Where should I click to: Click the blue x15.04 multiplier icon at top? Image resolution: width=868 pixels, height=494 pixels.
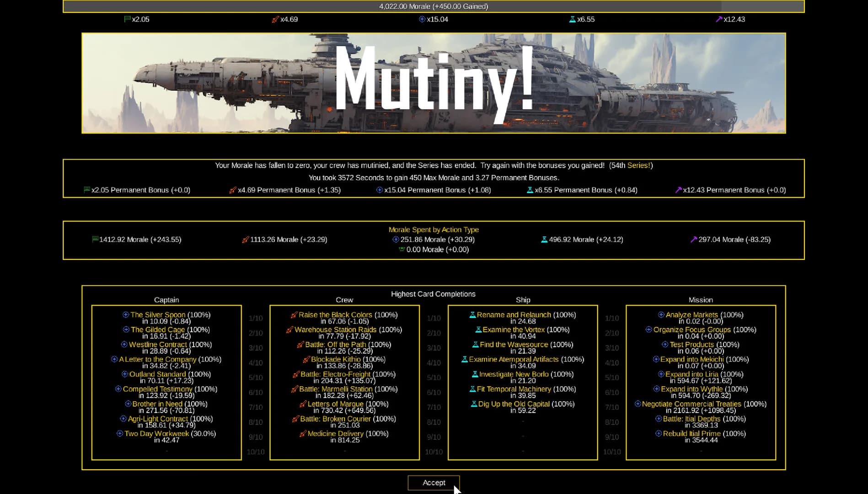pyautogui.click(x=422, y=19)
